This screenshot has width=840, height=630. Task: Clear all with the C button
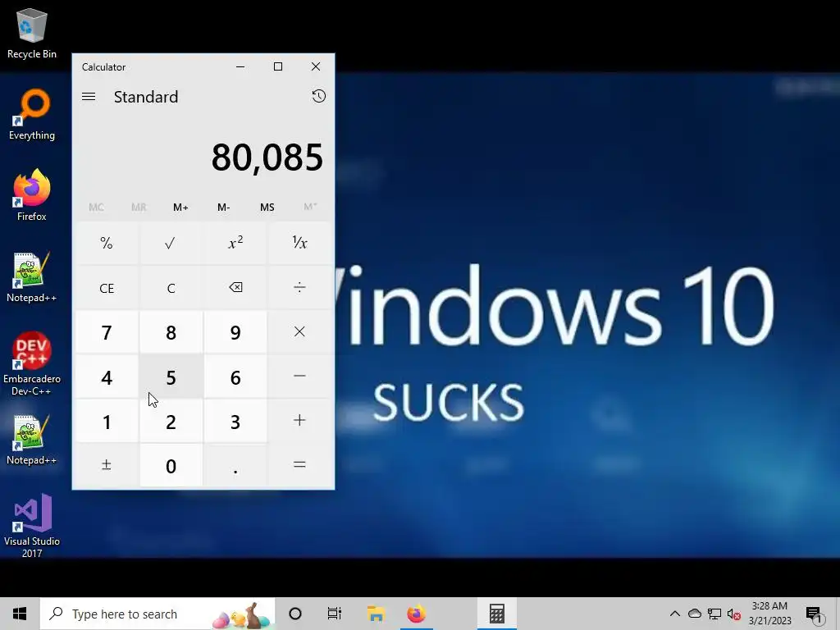[x=171, y=288]
